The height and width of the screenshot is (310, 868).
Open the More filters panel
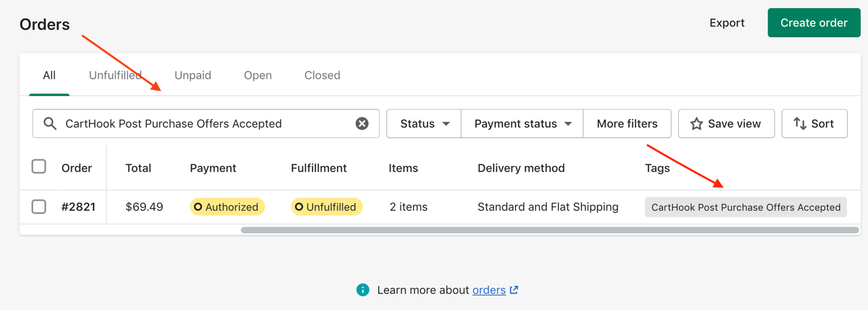click(x=627, y=124)
